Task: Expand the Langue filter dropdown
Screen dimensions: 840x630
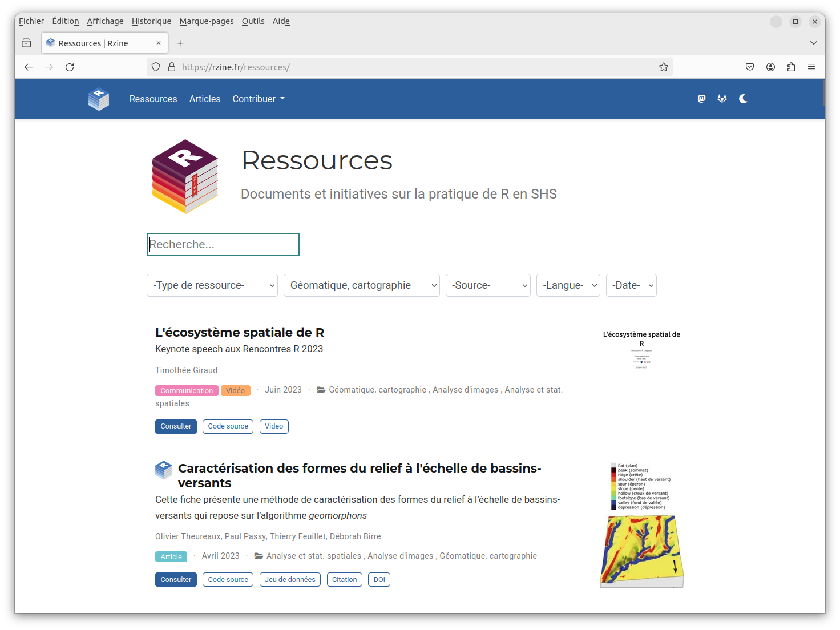Action: [568, 285]
